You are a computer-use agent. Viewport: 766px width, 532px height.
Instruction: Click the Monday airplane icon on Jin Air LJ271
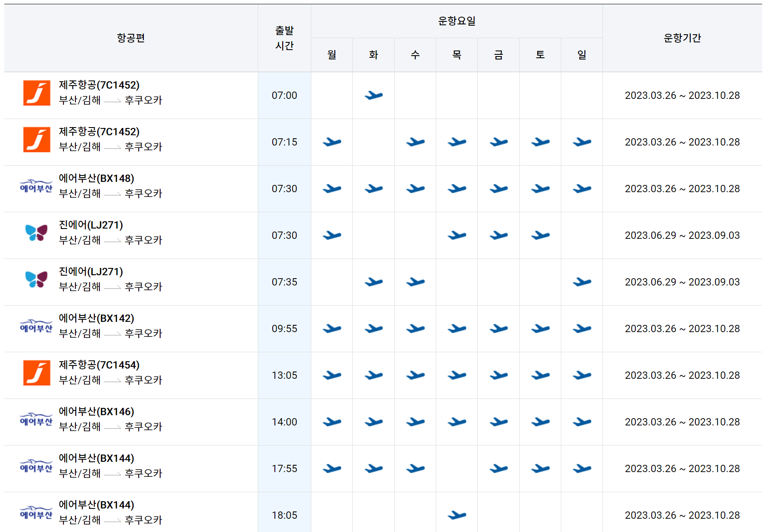[x=331, y=235]
